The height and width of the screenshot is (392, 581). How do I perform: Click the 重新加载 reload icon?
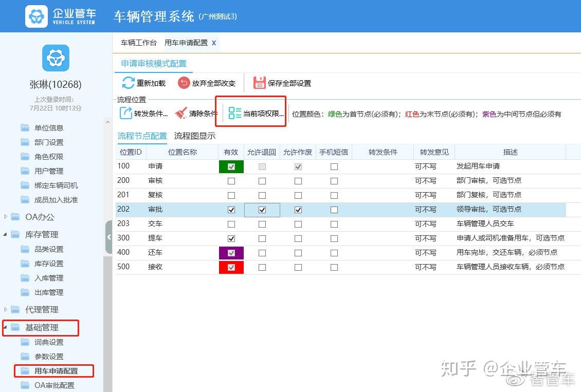pyautogui.click(x=128, y=83)
